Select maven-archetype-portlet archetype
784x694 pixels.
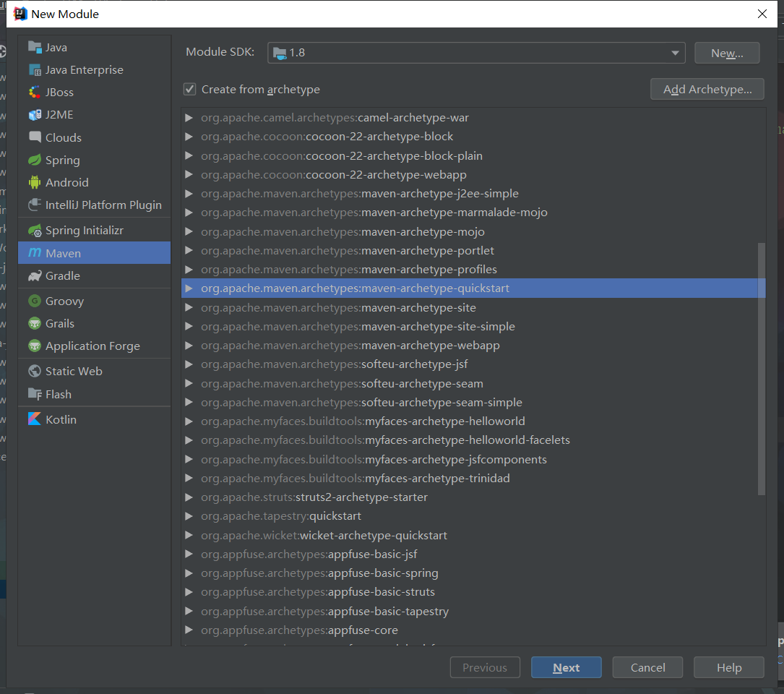(x=473, y=250)
